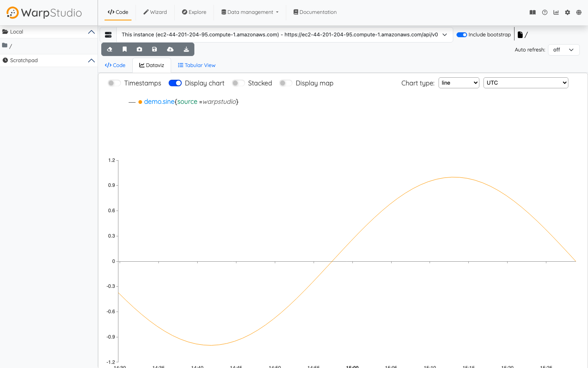The width and height of the screenshot is (588, 368).
Task: Open the Data management menu
Action: (250, 12)
